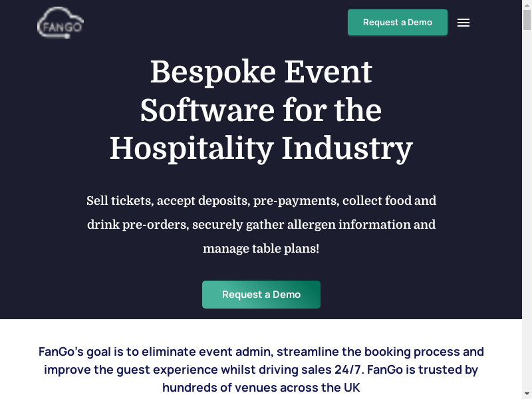532x399 pixels.
Task: Click Request a Demo below the hero text
Action: (x=261, y=295)
